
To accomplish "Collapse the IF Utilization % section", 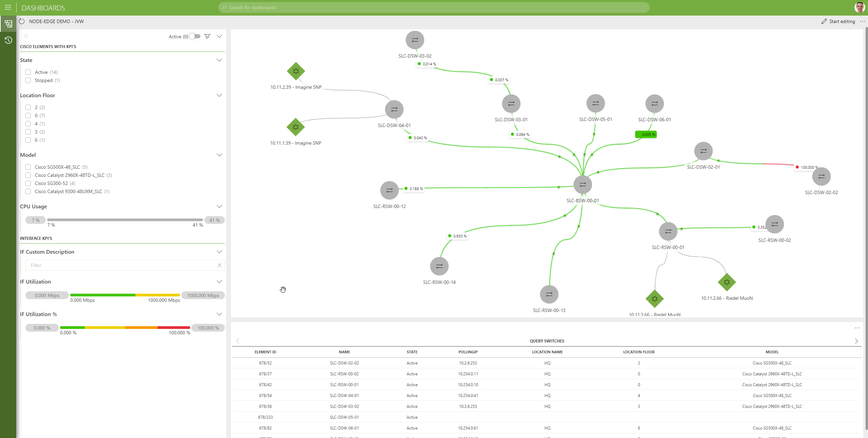I will coord(219,314).
